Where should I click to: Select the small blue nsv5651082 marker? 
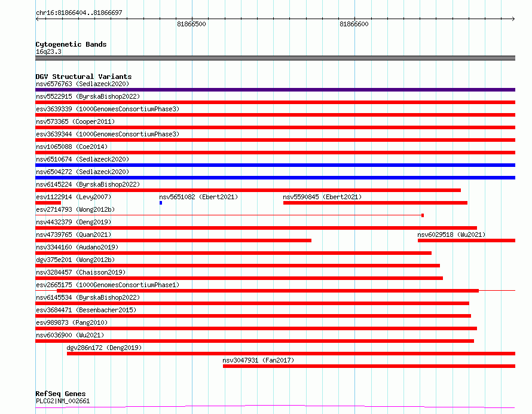click(161, 203)
